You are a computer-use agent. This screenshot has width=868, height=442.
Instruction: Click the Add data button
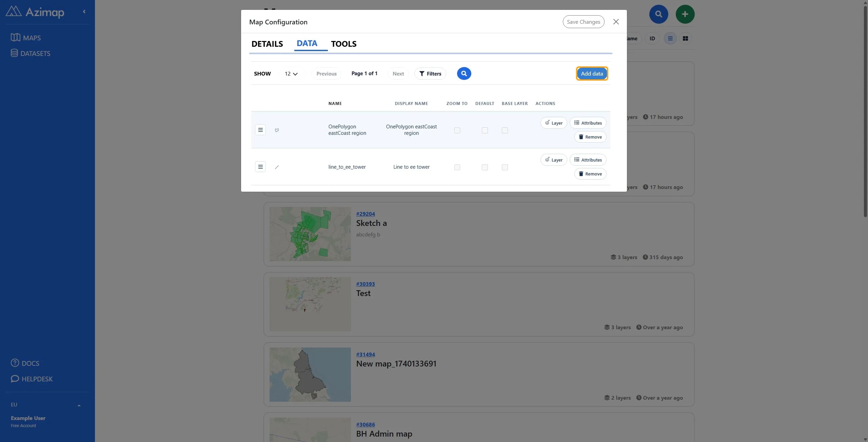coord(592,73)
